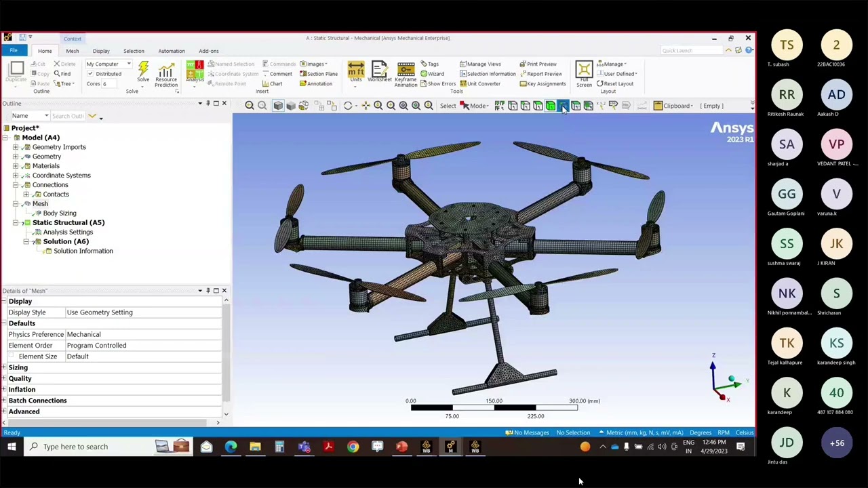
Task: Open the Unit Converter tool
Action: [x=479, y=84]
